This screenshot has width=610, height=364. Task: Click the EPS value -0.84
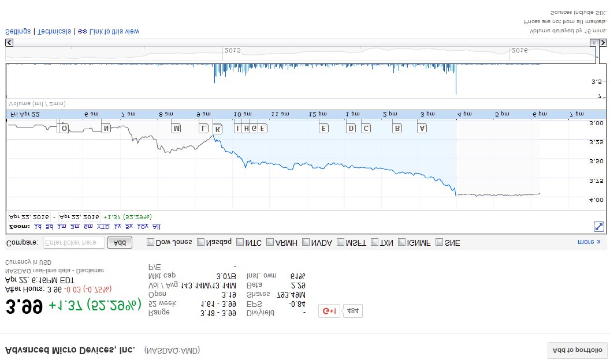[297, 304]
